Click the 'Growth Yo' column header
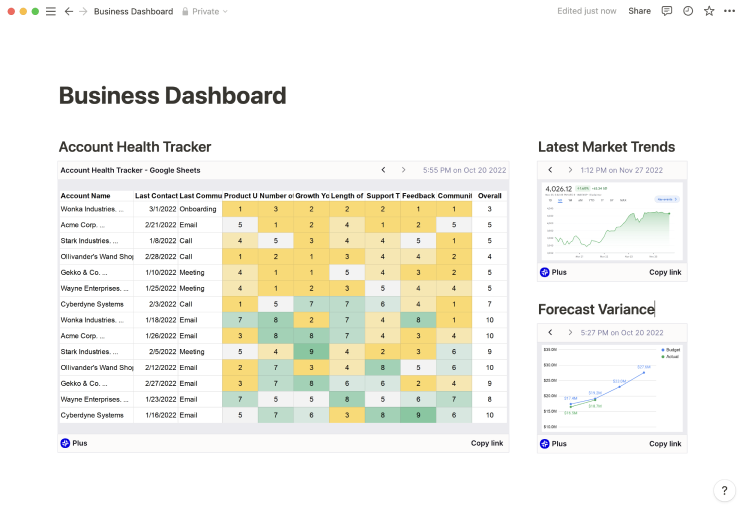The width and height of the screenshot is (746, 512). pos(312,196)
